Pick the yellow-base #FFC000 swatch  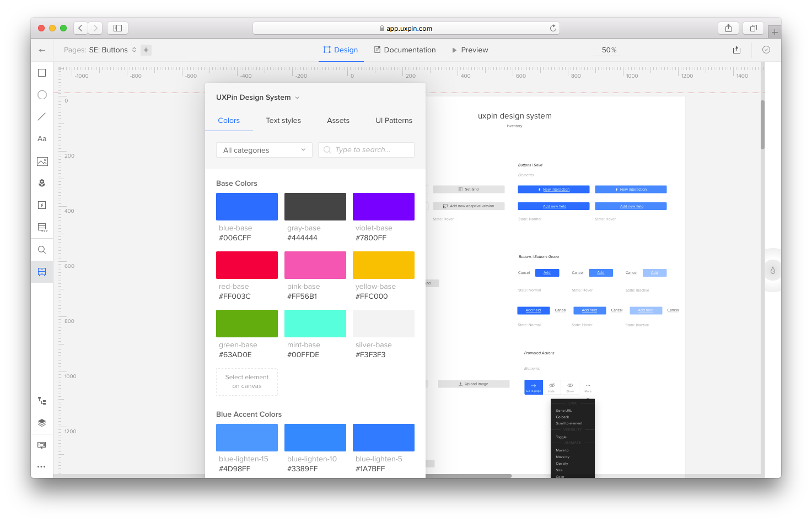[x=384, y=265]
